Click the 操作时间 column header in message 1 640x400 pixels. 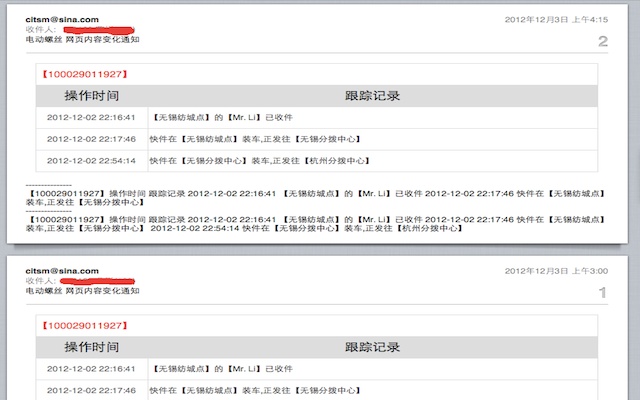coord(91,347)
